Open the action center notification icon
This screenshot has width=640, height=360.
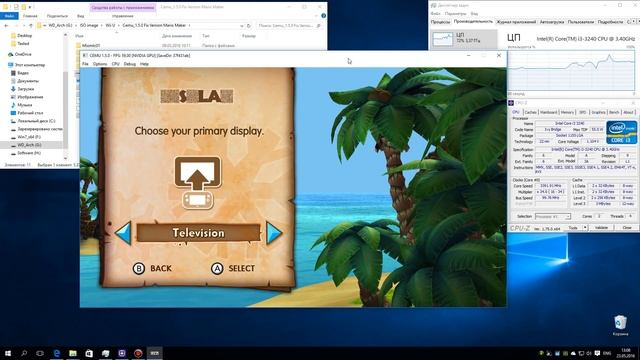pos(597,353)
